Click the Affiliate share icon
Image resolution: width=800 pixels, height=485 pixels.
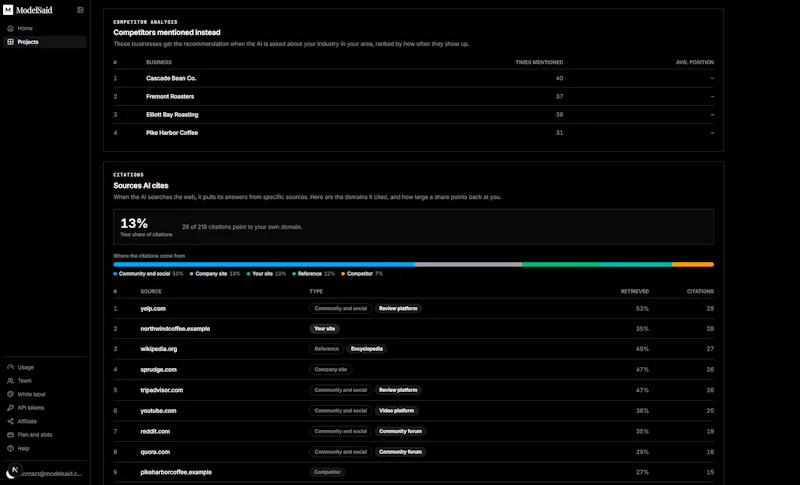[10, 421]
